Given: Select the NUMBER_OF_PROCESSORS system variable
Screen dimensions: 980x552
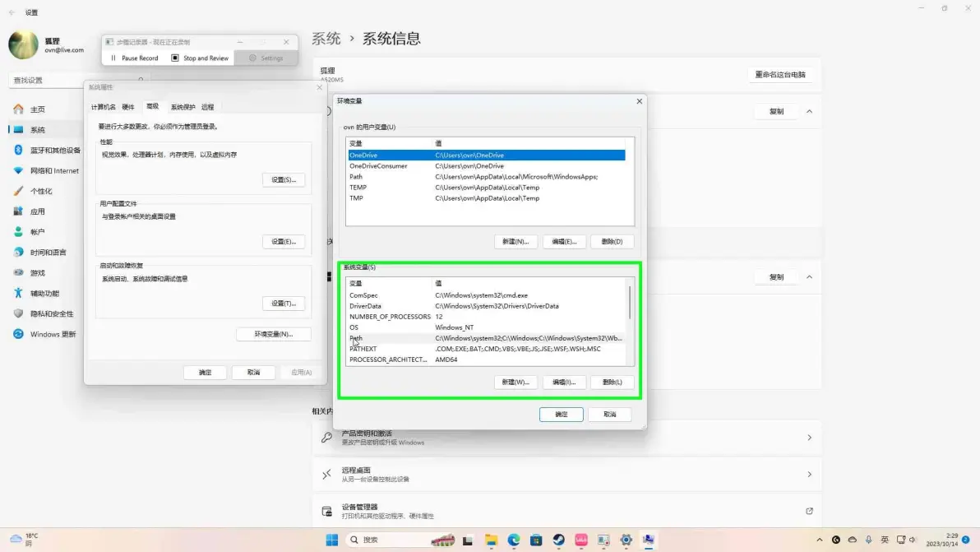Looking at the screenshot, I should pos(487,317).
